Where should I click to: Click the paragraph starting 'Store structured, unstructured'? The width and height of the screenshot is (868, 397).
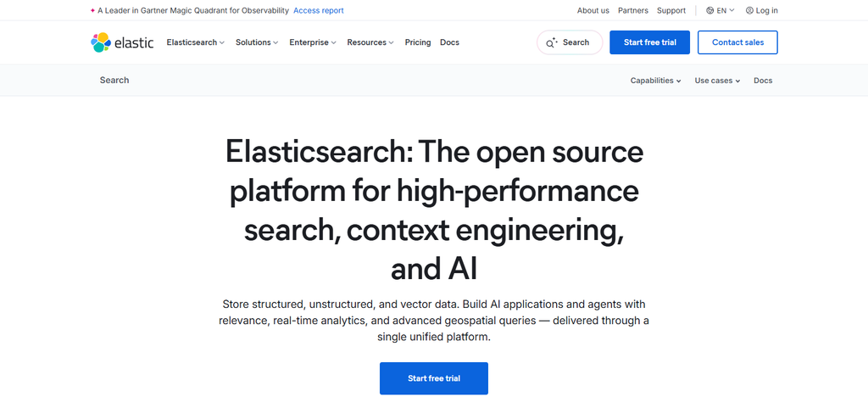[x=434, y=321]
